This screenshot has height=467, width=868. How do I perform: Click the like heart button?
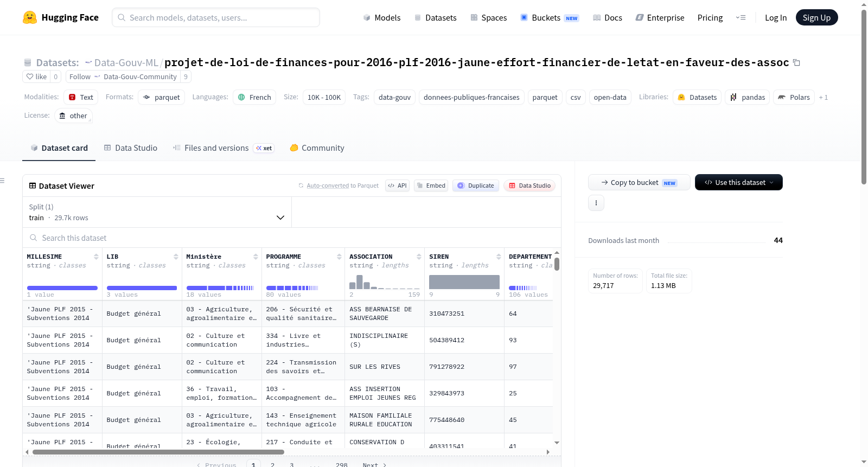(x=36, y=76)
